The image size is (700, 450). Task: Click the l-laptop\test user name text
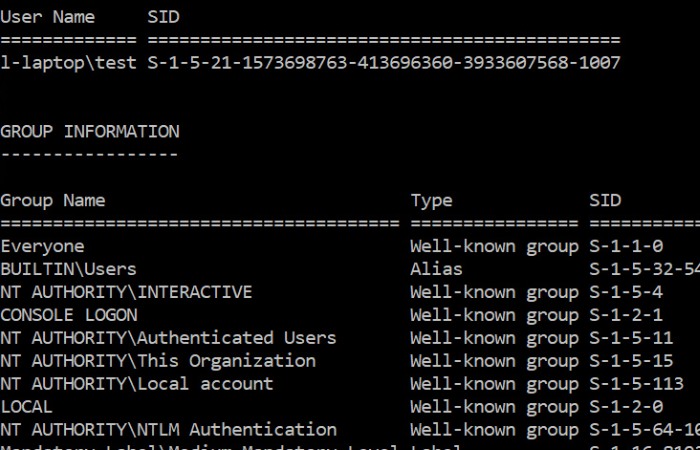(68, 63)
